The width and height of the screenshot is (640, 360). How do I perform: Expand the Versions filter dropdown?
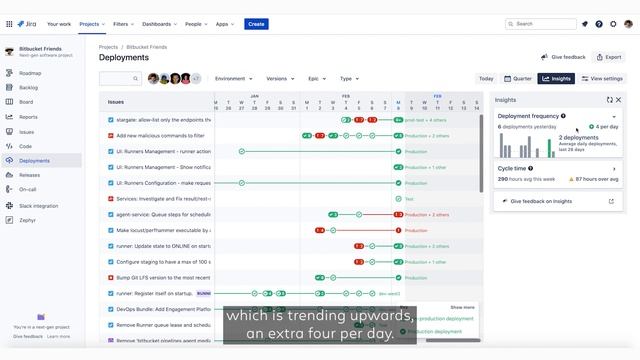tap(280, 78)
